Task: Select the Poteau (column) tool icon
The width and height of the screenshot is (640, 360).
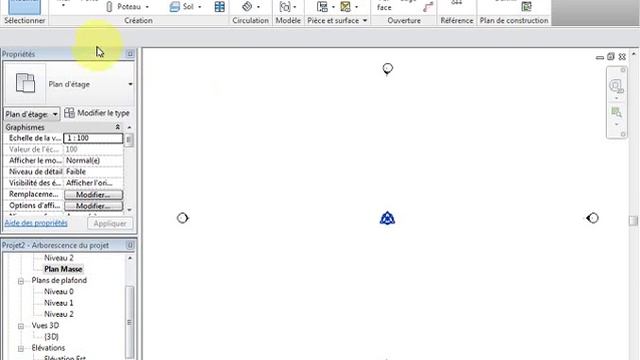Action: (x=109, y=7)
